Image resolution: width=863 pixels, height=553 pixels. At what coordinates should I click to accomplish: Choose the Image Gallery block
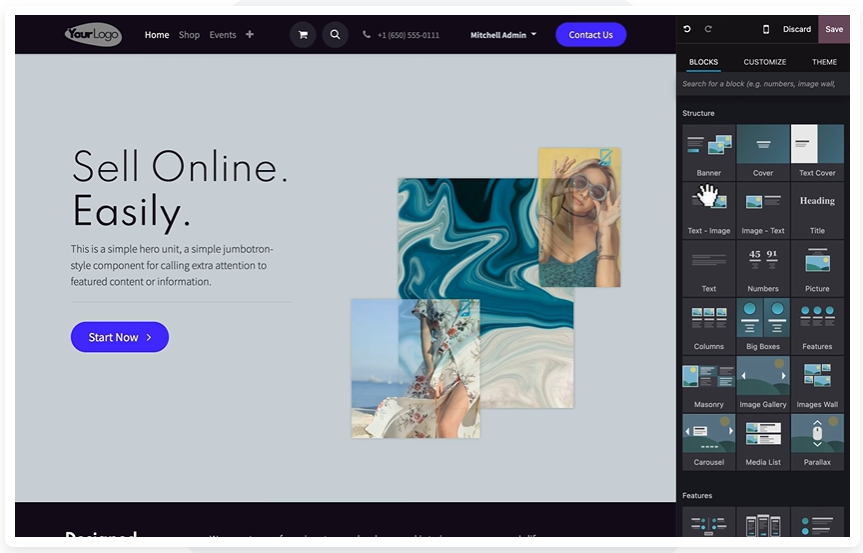point(763,383)
